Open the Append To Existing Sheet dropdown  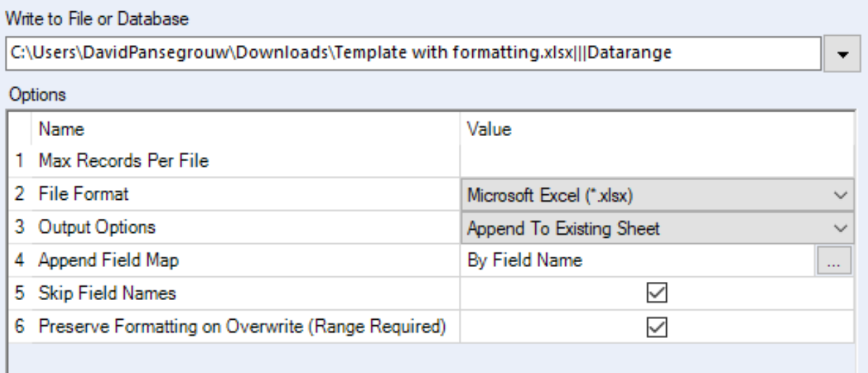(843, 228)
